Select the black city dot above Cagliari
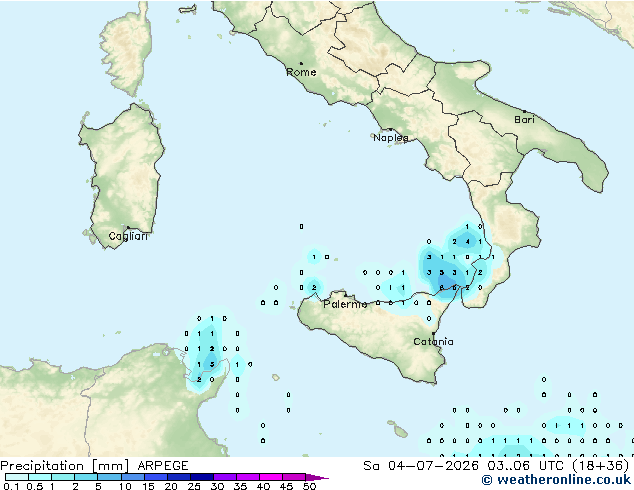The height and width of the screenshot is (490, 634). coord(128,227)
